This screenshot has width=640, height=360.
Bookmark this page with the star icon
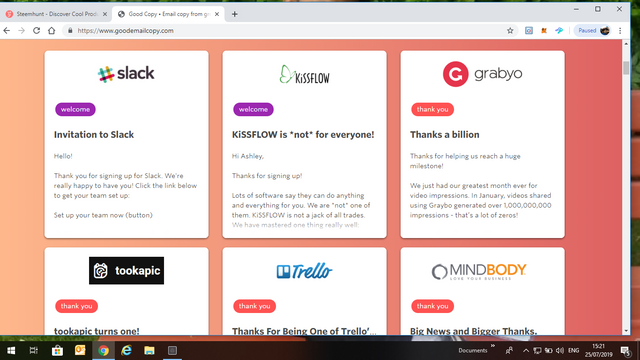510,31
